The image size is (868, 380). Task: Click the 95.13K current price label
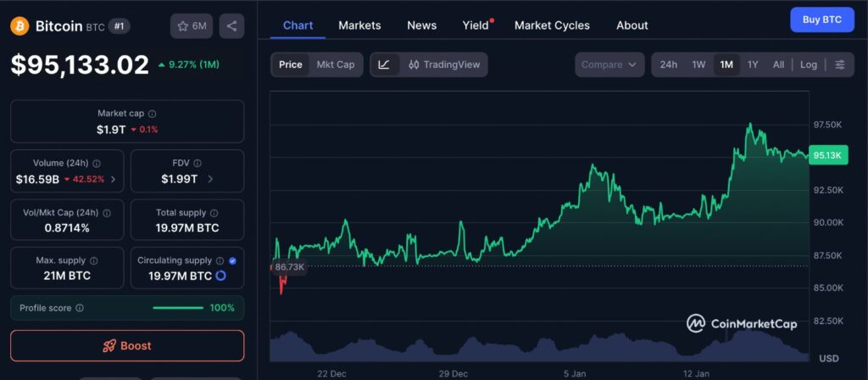pyautogui.click(x=828, y=156)
